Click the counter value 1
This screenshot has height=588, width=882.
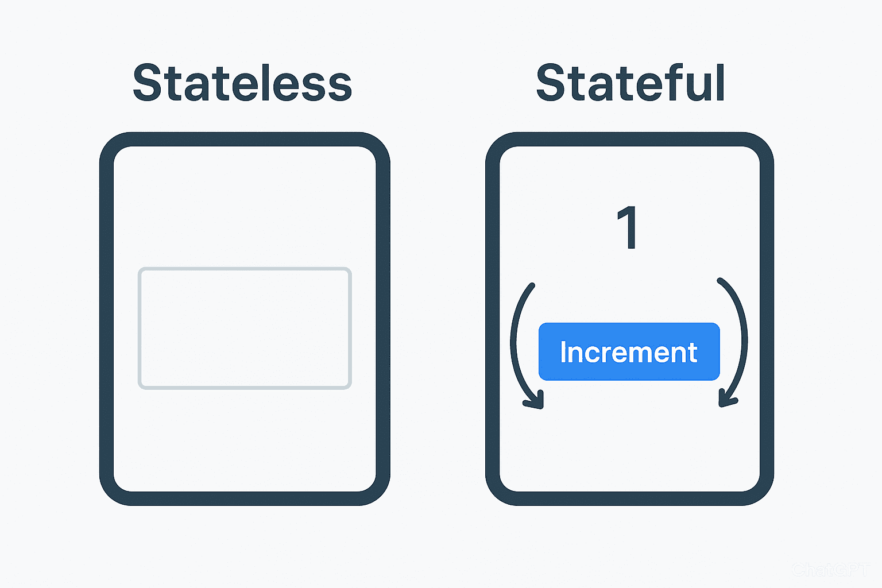[x=628, y=227]
